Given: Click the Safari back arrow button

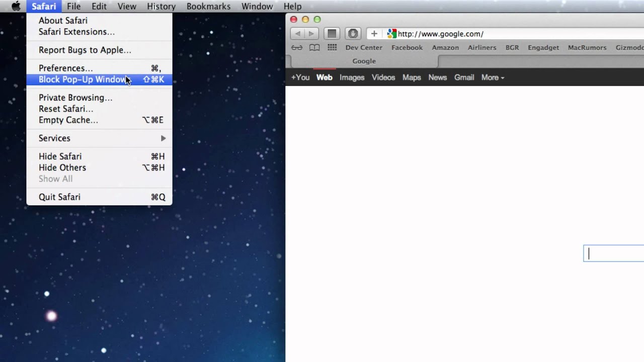Looking at the screenshot, I should tap(297, 34).
